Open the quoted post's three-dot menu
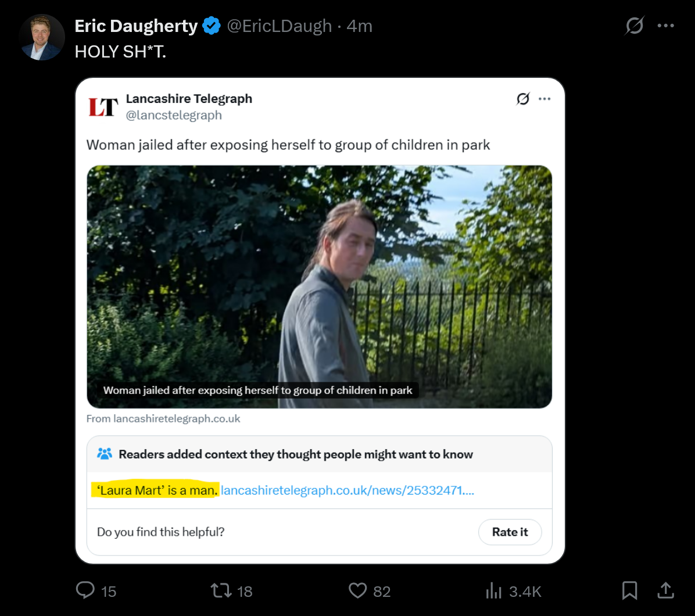The height and width of the screenshot is (616, 695). coord(544,99)
